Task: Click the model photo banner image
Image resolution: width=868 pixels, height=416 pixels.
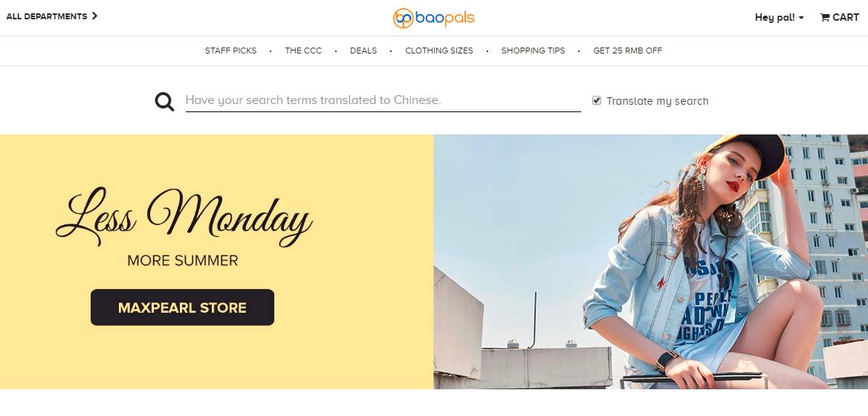Action: (651, 261)
